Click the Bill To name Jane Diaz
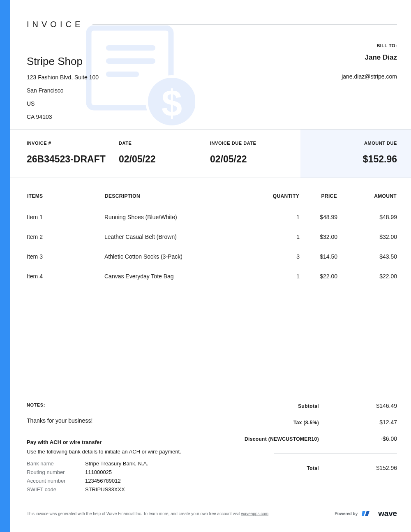The image size is (411, 532). [381, 58]
